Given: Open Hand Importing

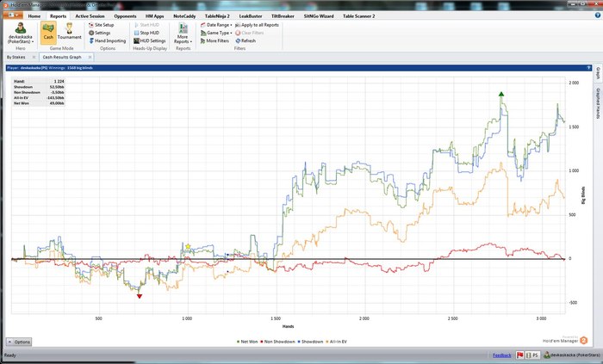Looking at the screenshot, I should 108,40.
